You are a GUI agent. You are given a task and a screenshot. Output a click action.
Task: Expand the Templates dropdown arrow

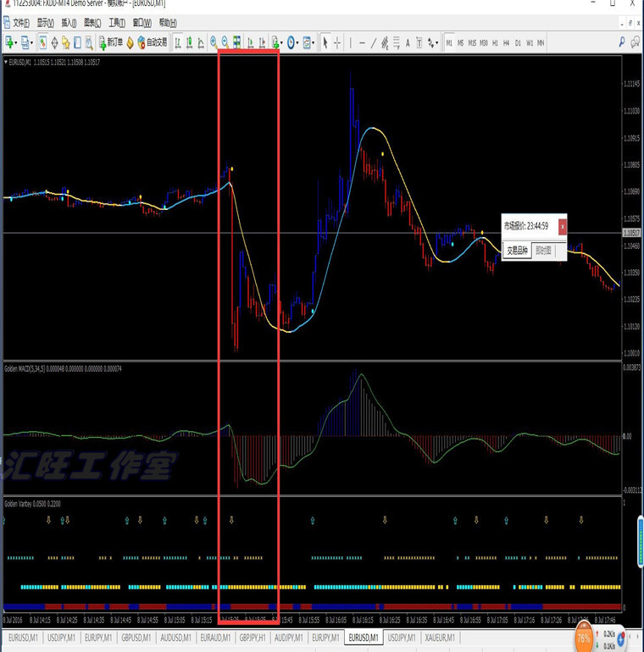pos(313,43)
